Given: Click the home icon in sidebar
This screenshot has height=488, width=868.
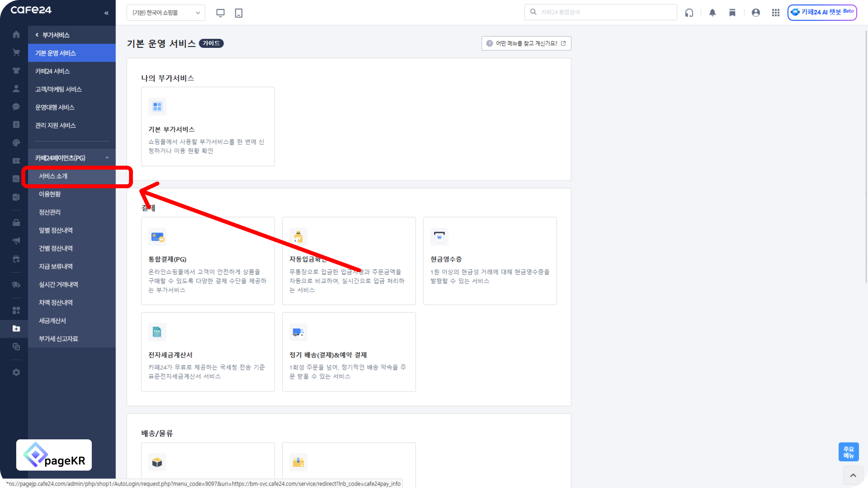Looking at the screenshot, I should pyautogui.click(x=16, y=34).
